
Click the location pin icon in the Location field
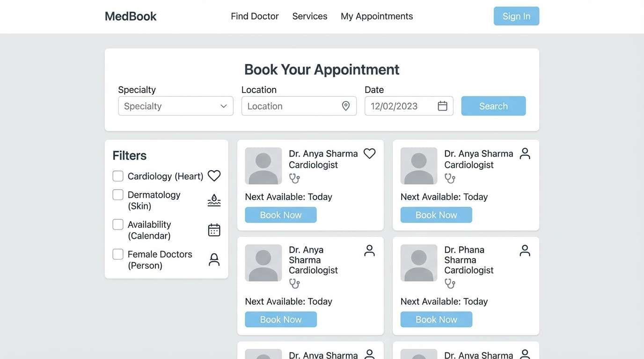tap(345, 106)
